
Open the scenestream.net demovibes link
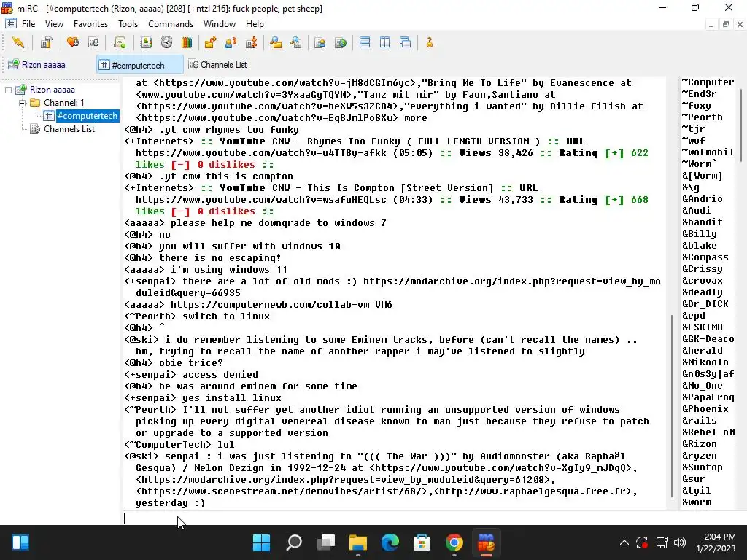pyautogui.click(x=282, y=491)
